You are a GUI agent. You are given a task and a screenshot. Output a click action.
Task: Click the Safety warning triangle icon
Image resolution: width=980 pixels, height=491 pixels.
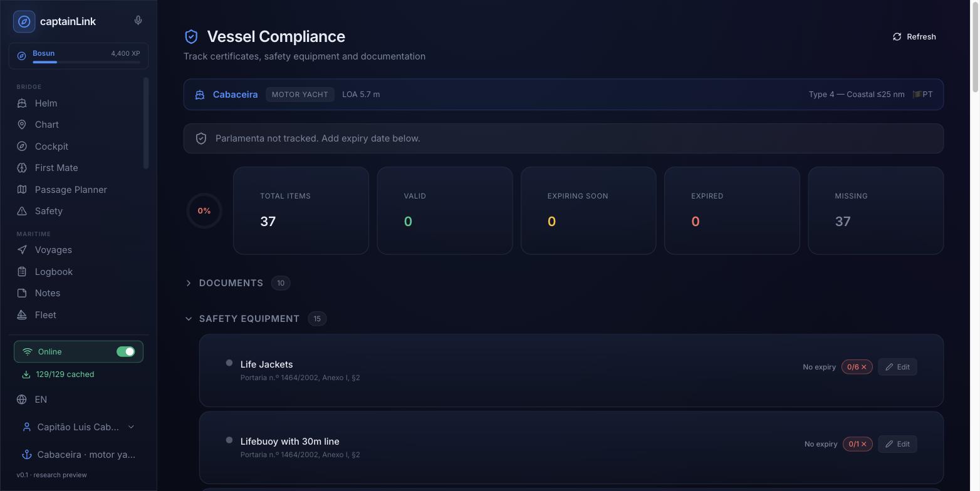(22, 211)
